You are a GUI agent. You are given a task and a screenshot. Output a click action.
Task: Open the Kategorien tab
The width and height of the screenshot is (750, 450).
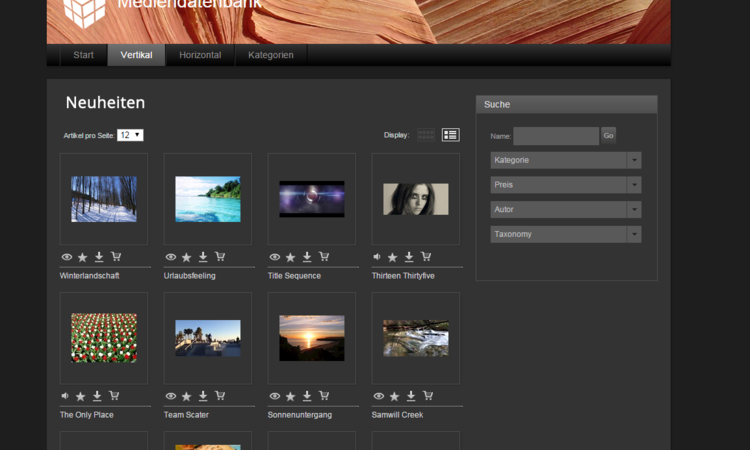coord(271,55)
